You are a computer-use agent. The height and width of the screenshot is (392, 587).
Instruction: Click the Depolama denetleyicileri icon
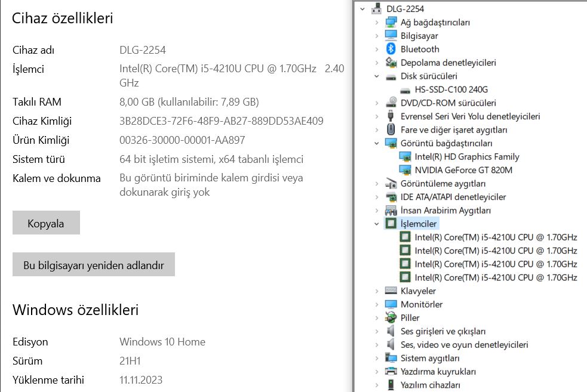pyautogui.click(x=391, y=63)
